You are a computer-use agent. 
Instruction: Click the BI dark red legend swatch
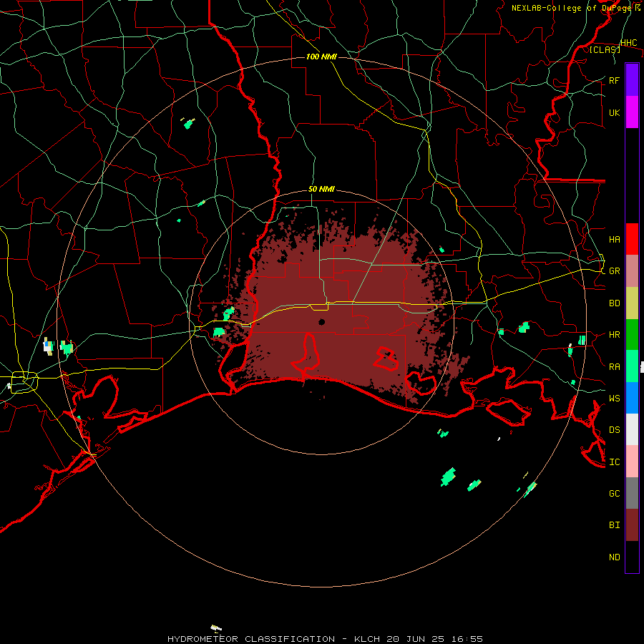(632, 525)
